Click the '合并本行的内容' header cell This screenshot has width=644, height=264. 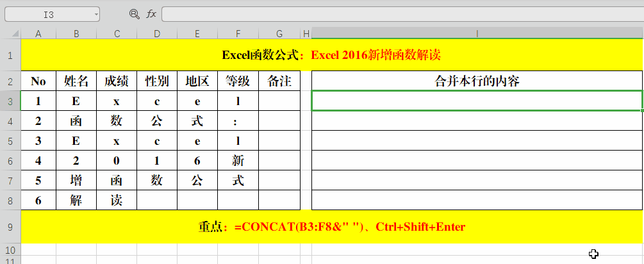[477, 81]
